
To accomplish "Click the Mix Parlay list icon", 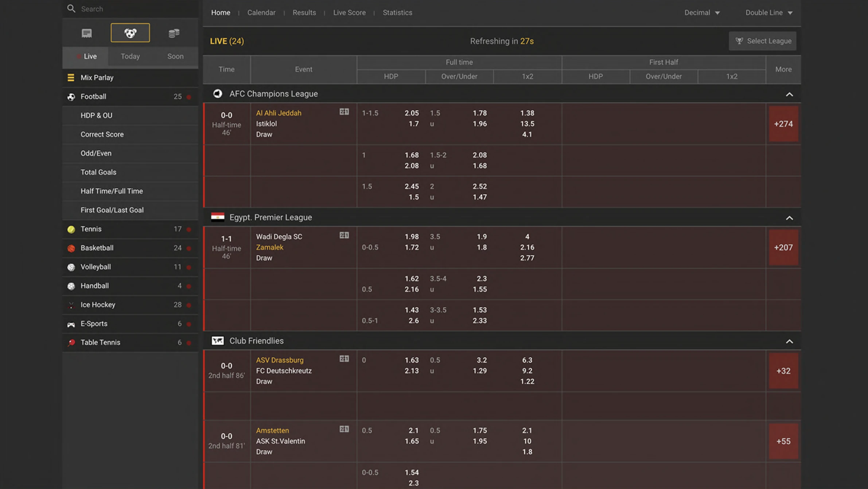I will pyautogui.click(x=71, y=78).
